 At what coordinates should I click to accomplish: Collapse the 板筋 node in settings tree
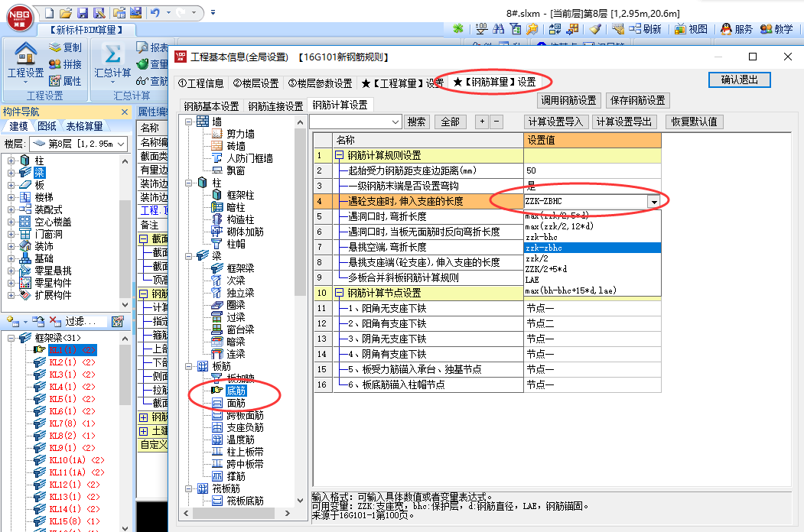click(x=189, y=366)
